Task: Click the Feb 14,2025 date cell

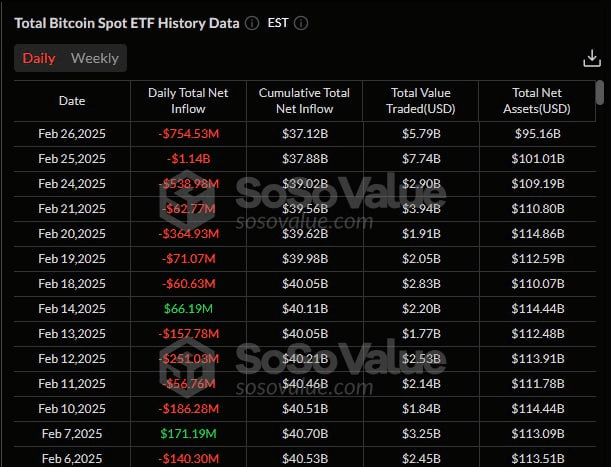Action: (72, 309)
